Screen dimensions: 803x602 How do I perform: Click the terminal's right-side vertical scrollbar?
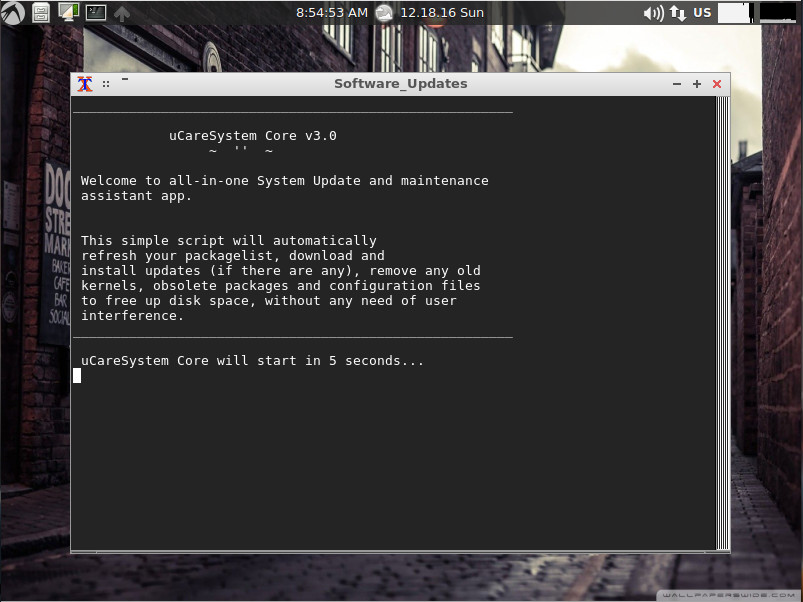[x=722, y=320]
